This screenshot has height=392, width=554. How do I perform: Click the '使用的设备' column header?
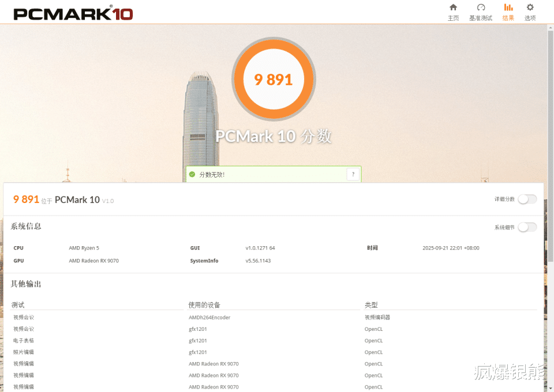[204, 305]
